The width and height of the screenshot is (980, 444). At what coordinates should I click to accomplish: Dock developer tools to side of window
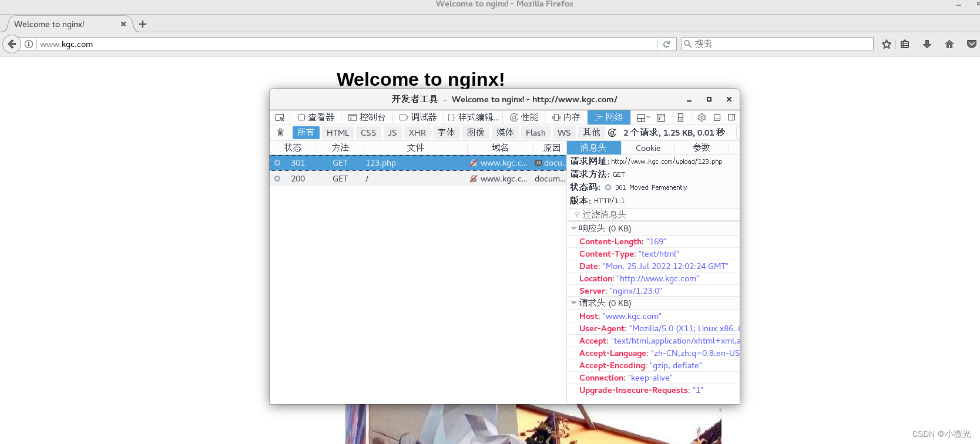point(731,117)
